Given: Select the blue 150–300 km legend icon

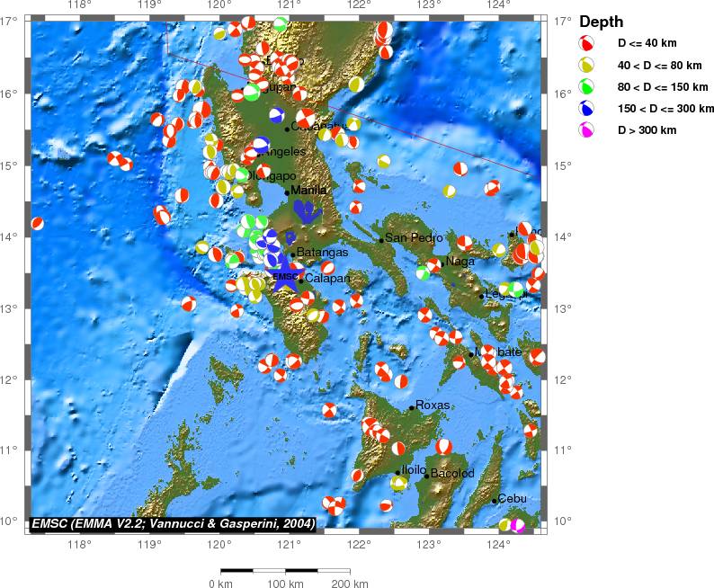Looking at the screenshot, I should [586, 109].
